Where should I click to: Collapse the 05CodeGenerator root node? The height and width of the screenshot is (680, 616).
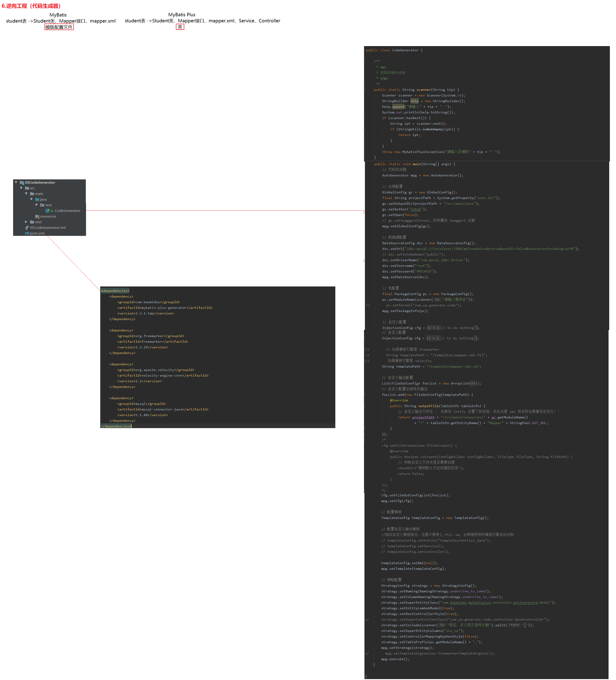(x=16, y=183)
